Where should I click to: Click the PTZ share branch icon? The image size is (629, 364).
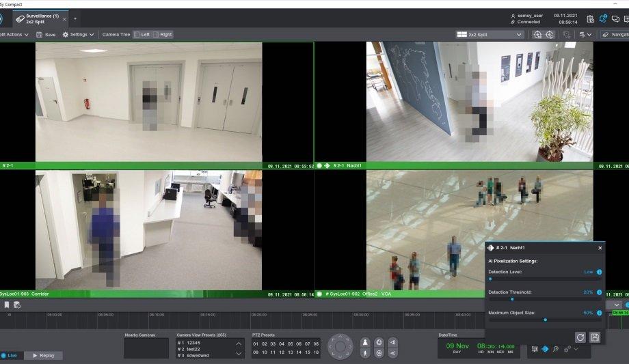393,353
